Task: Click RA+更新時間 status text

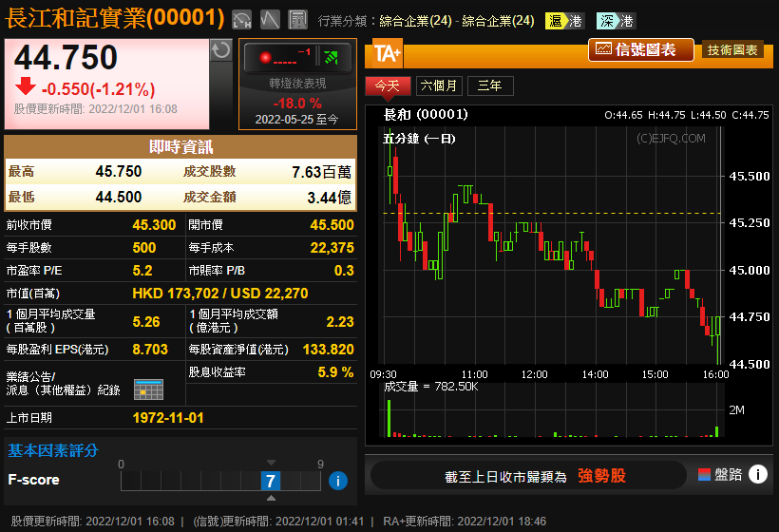Action: 465,522
